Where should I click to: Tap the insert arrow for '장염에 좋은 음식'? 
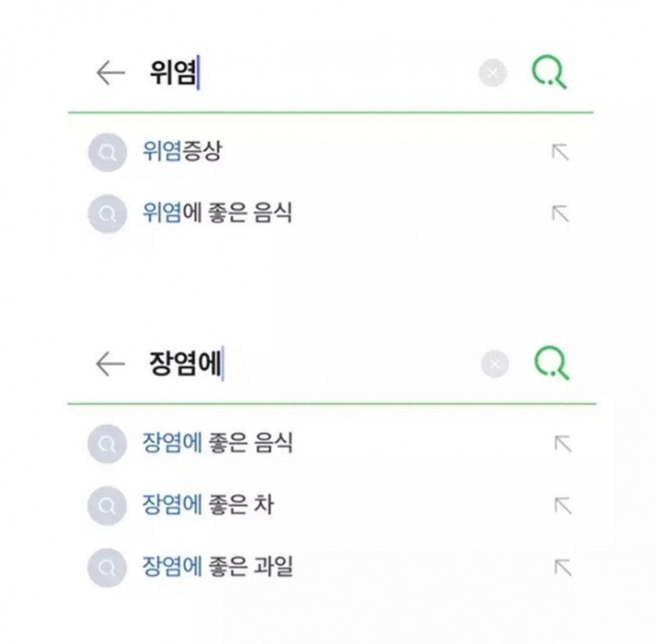(562, 444)
